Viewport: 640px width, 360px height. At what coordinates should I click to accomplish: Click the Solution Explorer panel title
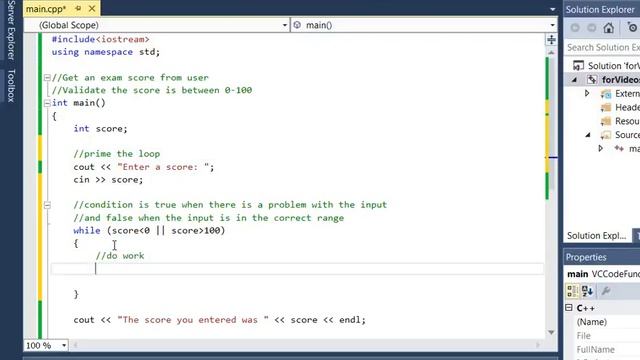coord(600,9)
